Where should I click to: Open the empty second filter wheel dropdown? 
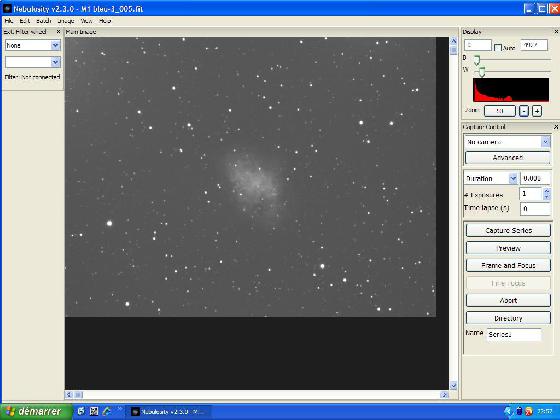33,62
